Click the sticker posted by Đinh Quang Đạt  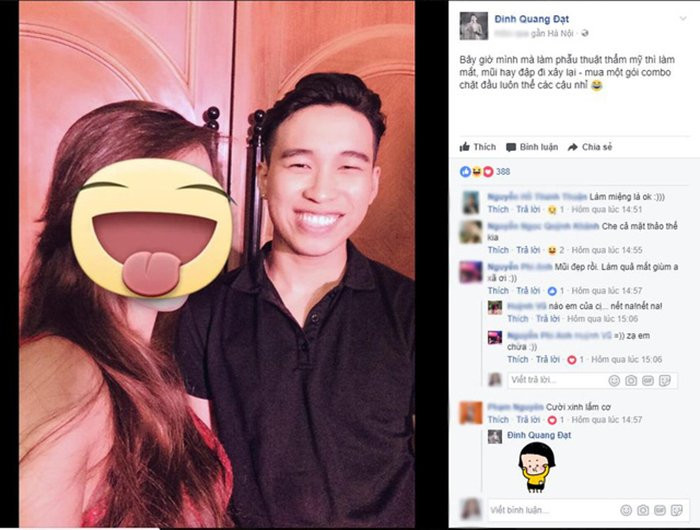tap(537, 467)
